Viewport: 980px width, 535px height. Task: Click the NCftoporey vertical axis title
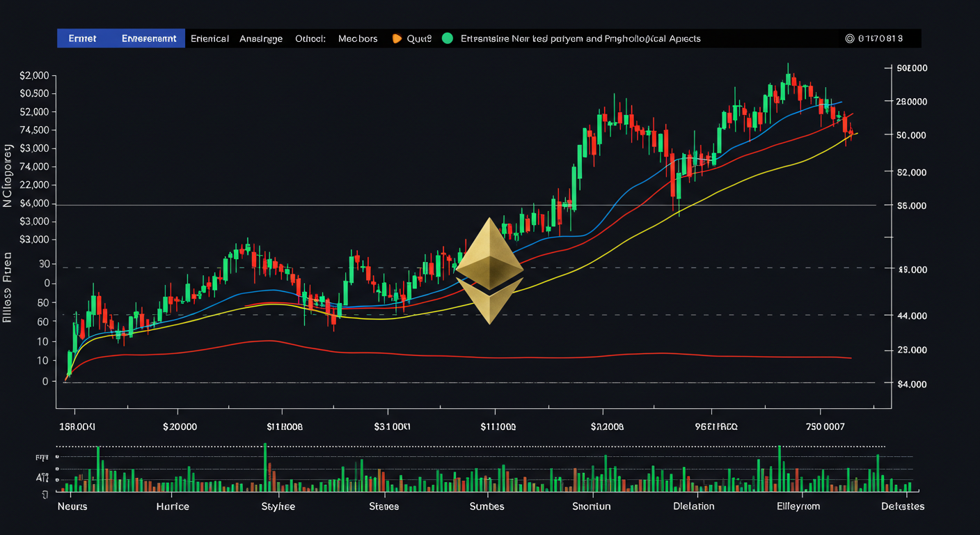8,176
